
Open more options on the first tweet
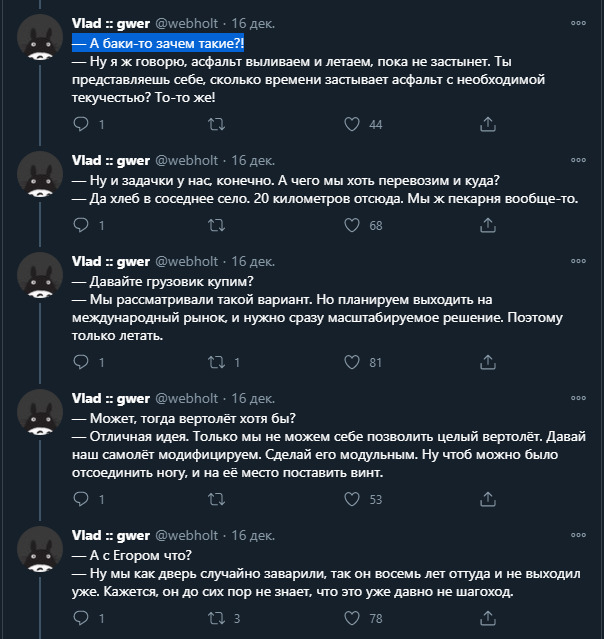[578, 22]
